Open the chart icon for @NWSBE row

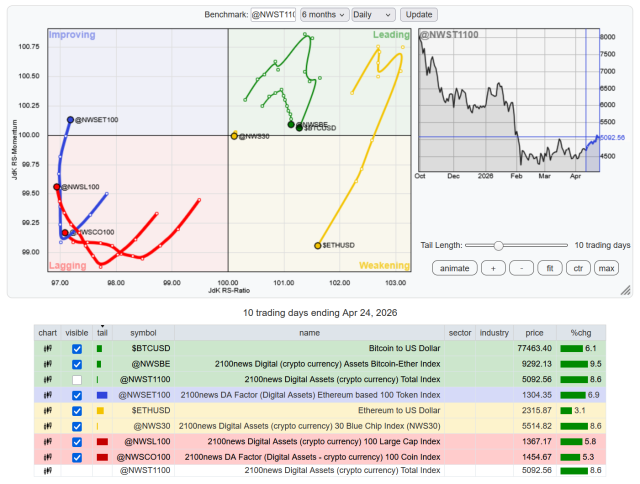46,364
